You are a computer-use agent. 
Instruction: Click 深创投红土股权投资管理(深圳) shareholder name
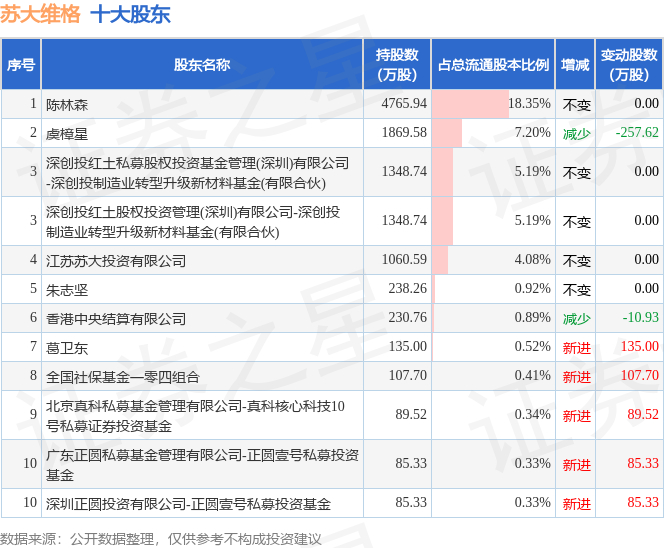tap(193, 221)
